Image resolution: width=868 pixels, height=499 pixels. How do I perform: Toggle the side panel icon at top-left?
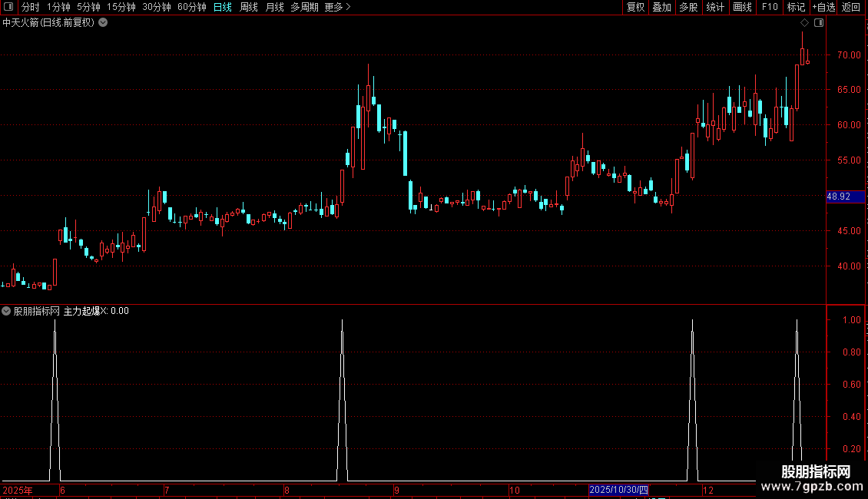click(8, 7)
